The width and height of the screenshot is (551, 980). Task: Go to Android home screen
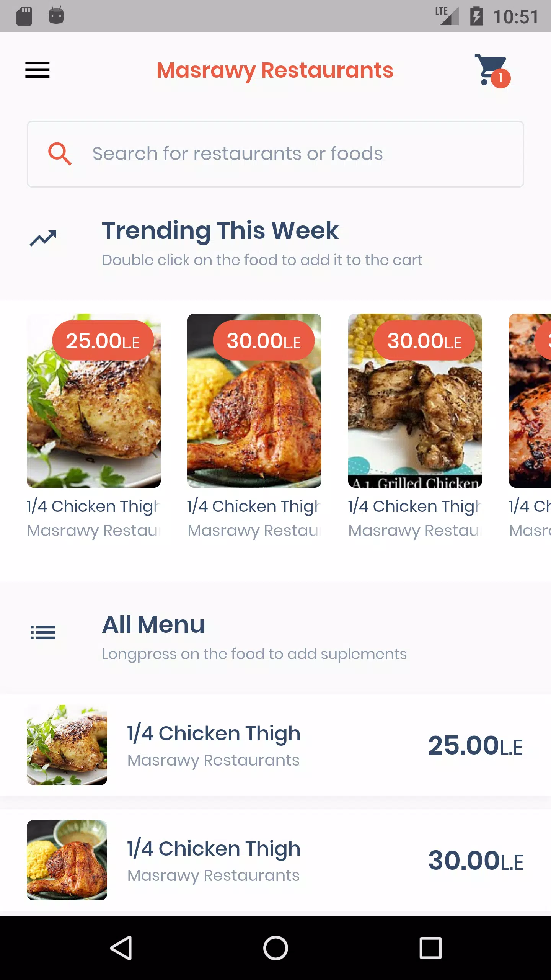click(x=275, y=948)
